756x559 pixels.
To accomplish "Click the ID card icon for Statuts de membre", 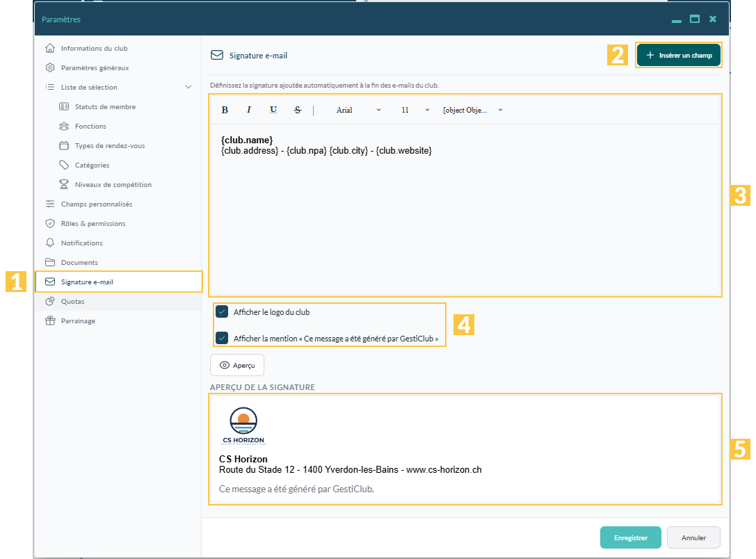I will pos(64,106).
